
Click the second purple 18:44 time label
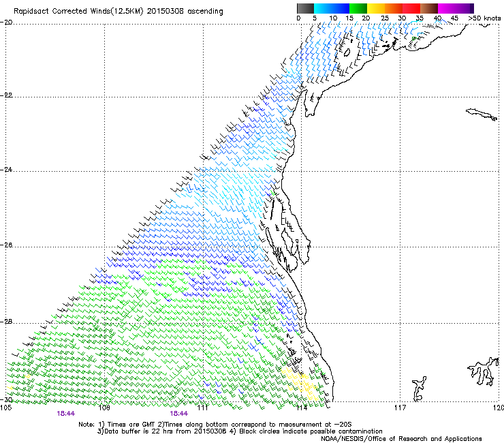tap(179, 414)
